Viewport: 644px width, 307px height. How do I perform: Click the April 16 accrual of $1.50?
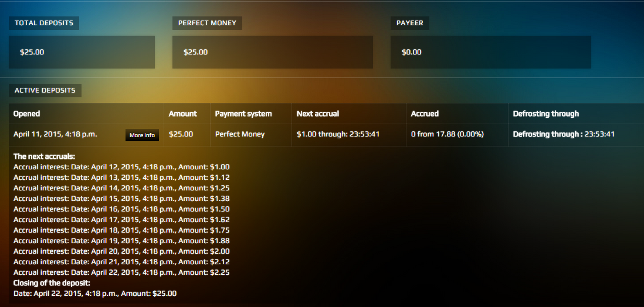(121, 209)
